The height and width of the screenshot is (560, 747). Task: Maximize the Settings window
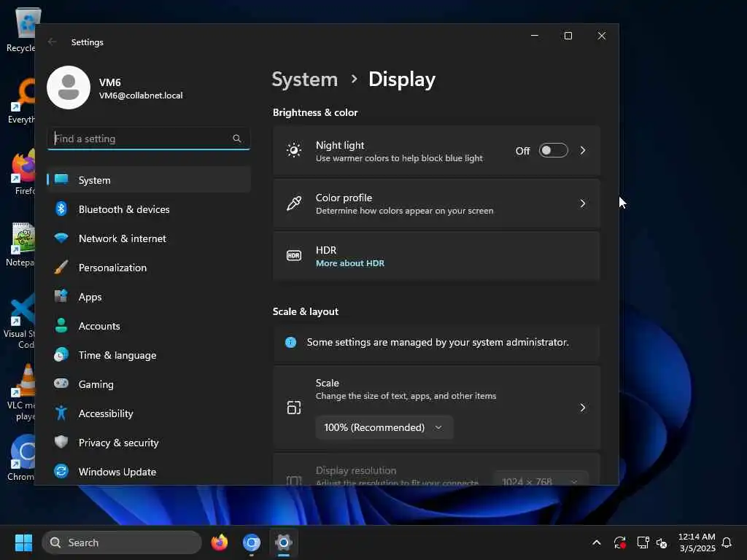pos(568,36)
